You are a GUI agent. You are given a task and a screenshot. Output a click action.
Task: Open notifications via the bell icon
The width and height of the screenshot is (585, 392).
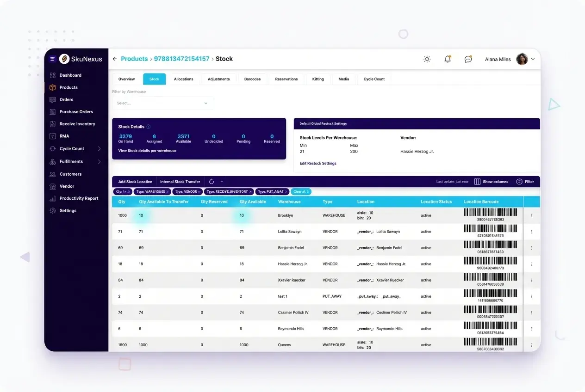click(447, 59)
